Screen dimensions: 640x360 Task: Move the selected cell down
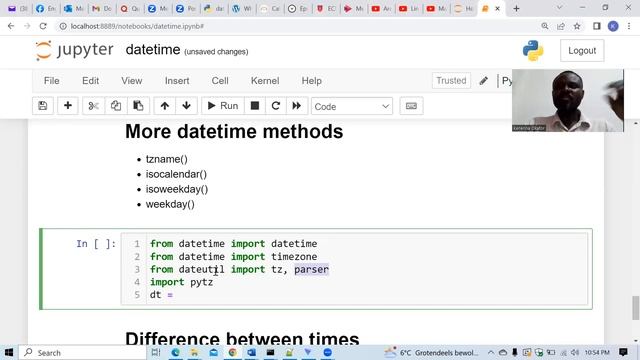(x=187, y=106)
